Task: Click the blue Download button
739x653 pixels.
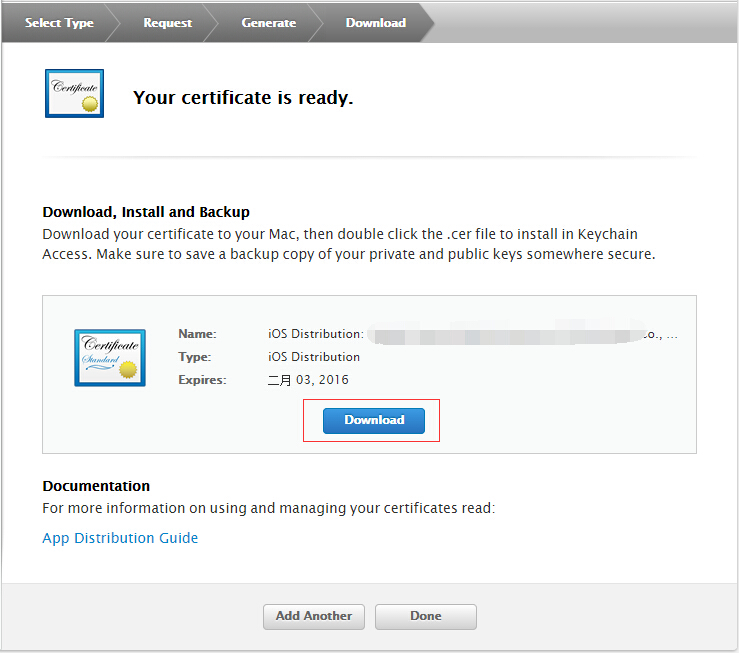Action: [374, 420]
